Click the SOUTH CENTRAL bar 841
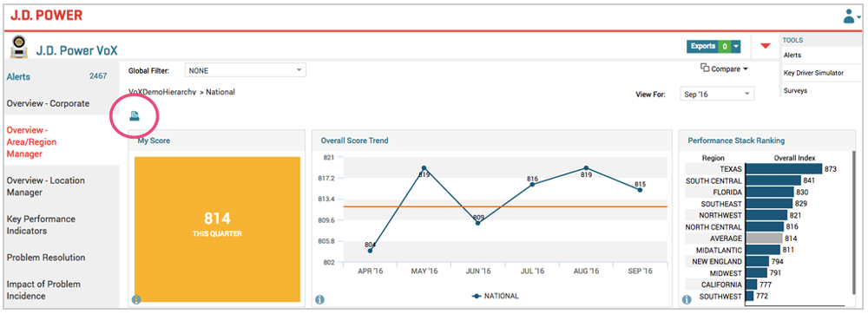 (773, 180)
